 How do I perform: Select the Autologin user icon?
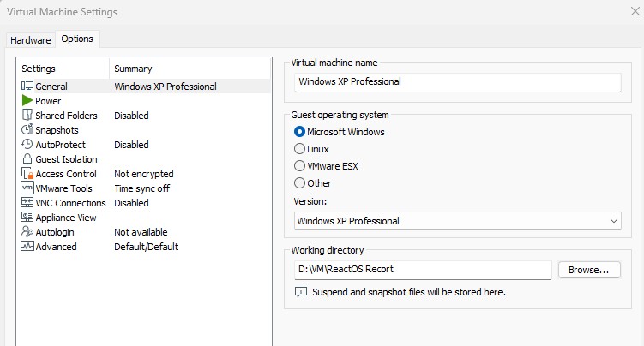[x=27, y=231]
